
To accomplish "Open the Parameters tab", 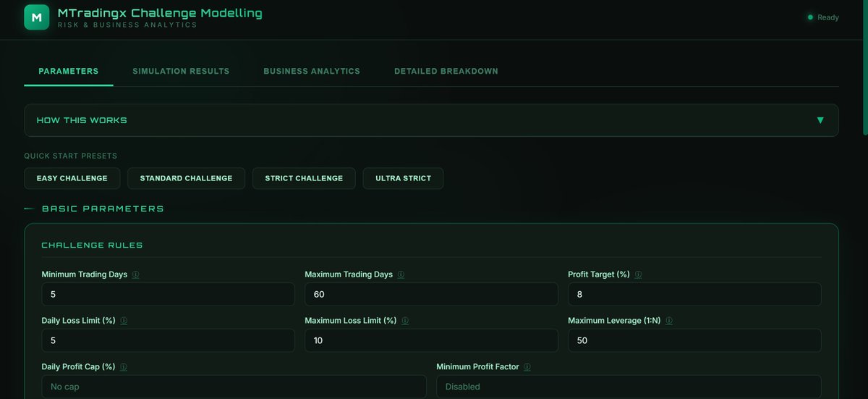I will point(69,71).
